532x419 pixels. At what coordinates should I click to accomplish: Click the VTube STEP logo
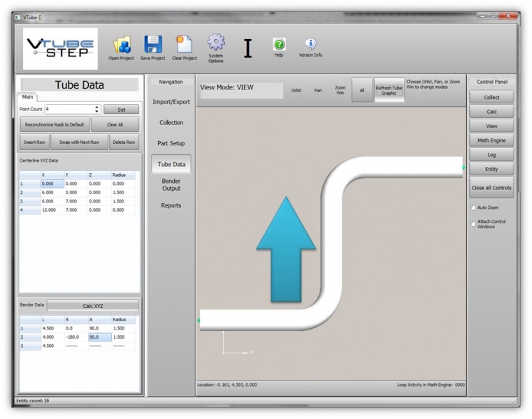click(x=60, y=49)
